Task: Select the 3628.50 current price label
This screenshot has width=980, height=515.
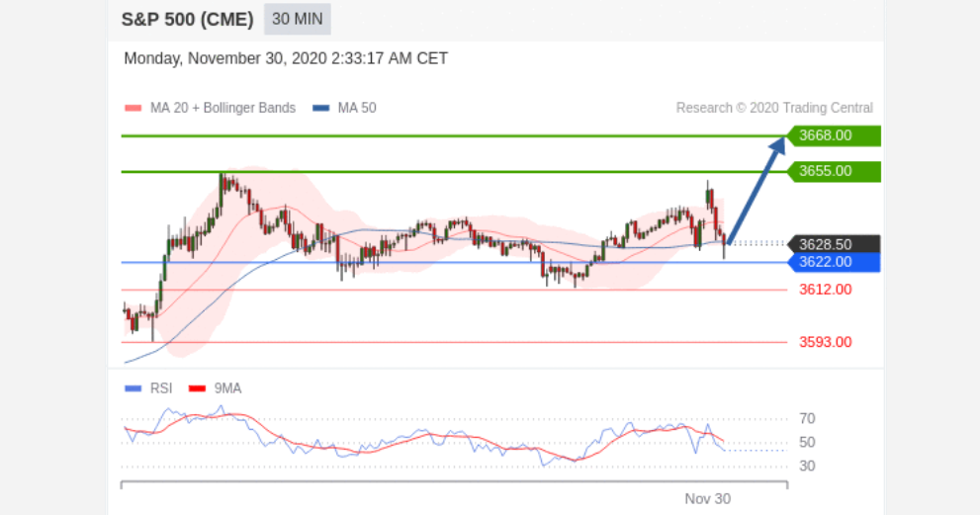Action: pyautogui.click(x=834, y=244)
